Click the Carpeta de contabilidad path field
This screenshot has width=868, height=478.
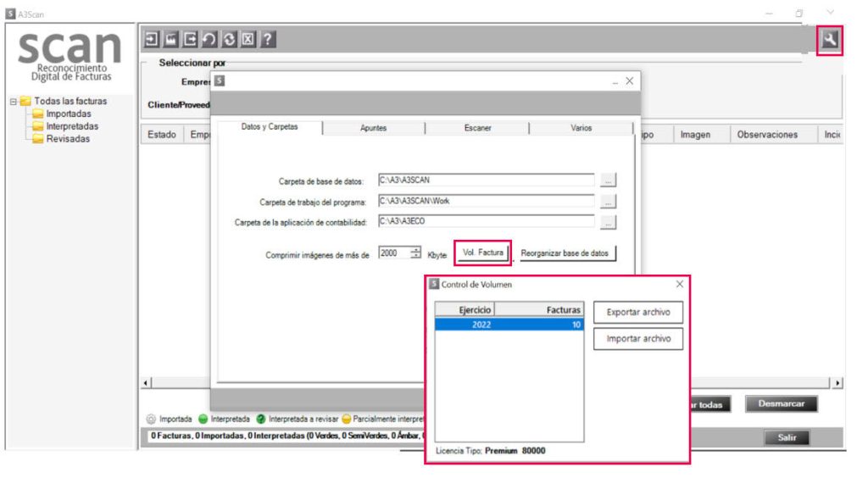[486, 221]
